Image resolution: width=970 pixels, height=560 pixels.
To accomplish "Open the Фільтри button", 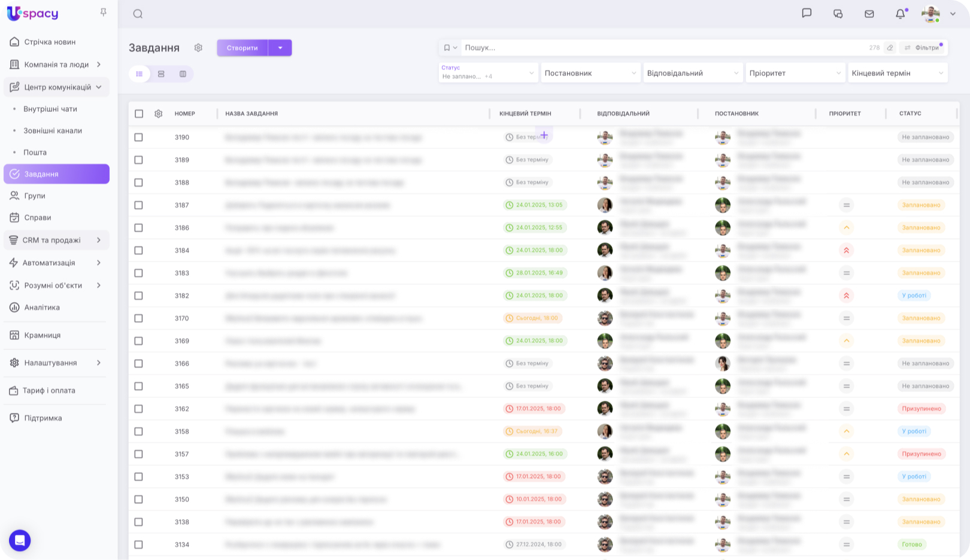I will point(922,48).
